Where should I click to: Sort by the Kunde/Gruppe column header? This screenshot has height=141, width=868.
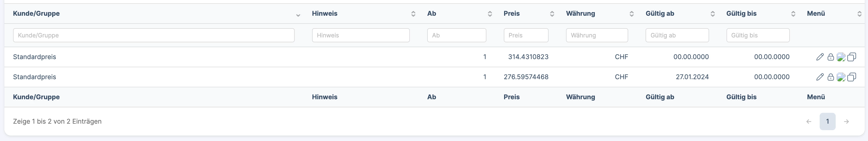(x=36, y=14)
